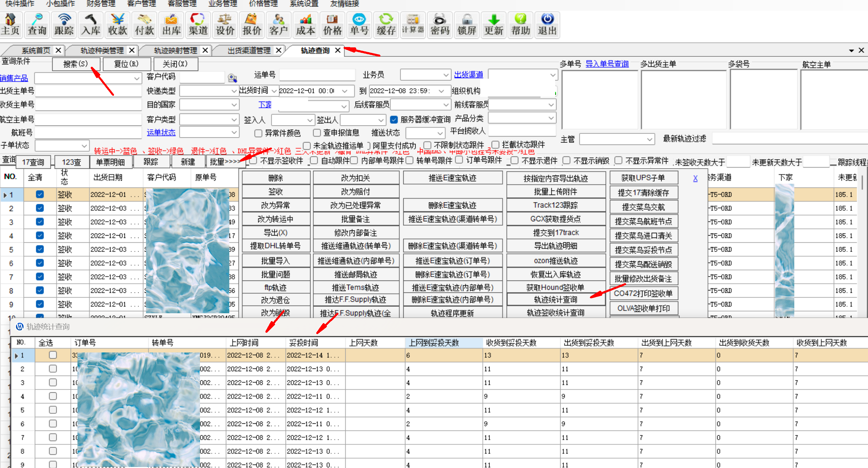This screenshot has width=868, height=468.
Task: Open the 渠道 channel toolbar icon
Action: [x=198, y=25]
